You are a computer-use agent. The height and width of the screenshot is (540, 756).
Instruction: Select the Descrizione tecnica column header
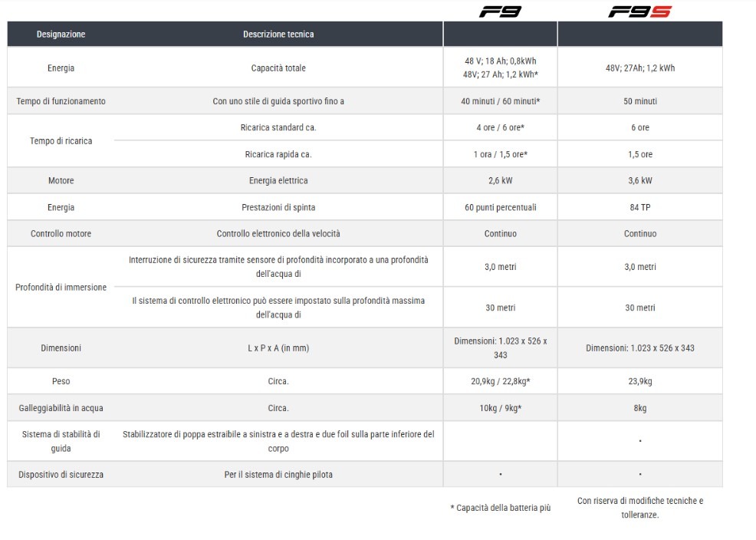click(x=278, y=34)
